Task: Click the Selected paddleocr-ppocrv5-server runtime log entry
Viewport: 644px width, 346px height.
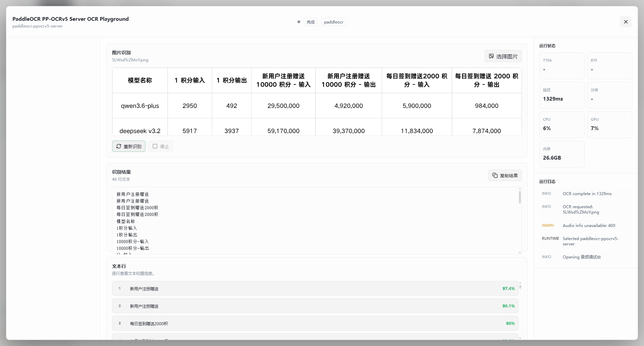Action: [x=586, y=241]
